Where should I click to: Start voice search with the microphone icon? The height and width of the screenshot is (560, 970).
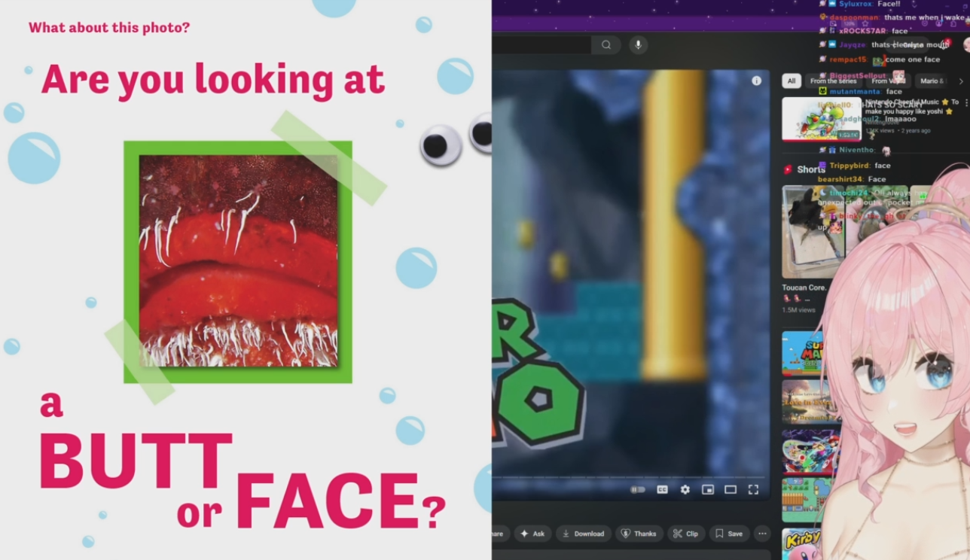638,45
